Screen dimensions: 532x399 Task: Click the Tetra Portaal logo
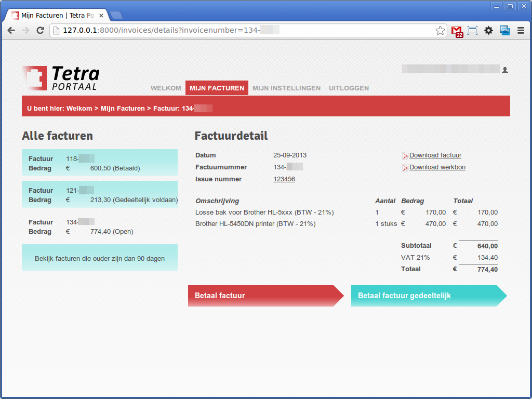(61, 78)
